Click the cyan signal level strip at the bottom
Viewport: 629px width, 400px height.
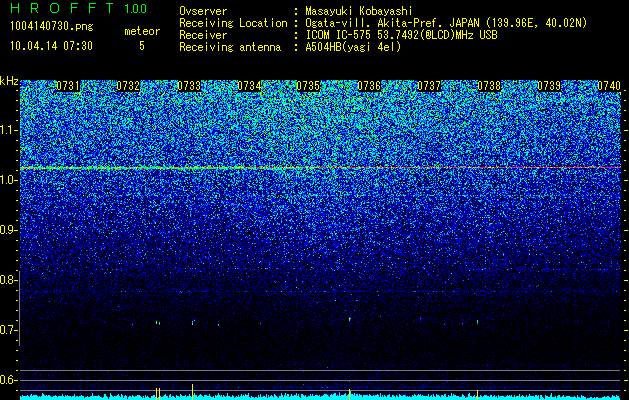321,397
